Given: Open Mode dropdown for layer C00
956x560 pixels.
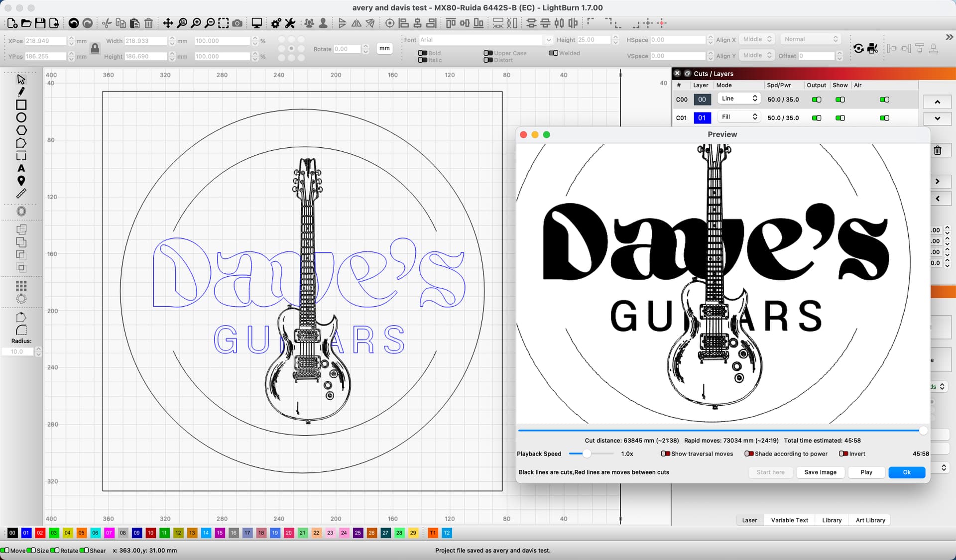Looking at the screenshot, I should click(x=739, y=99).
